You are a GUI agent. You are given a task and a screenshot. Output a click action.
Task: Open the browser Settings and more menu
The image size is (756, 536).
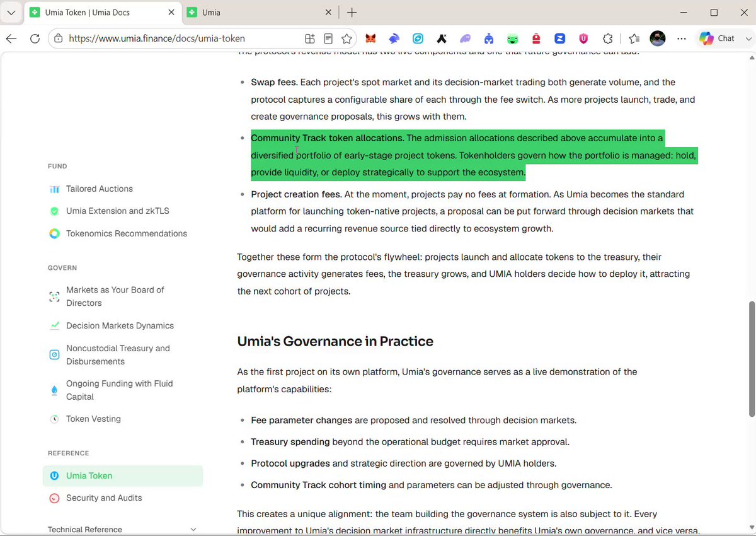[681, 38]
